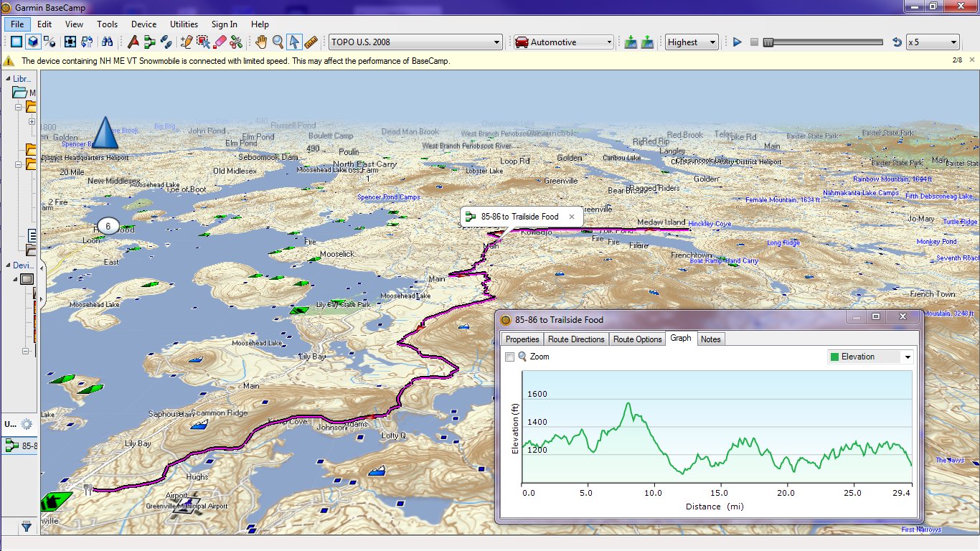Switch to the Notes tab
The image size is (980, 551).
710,339
